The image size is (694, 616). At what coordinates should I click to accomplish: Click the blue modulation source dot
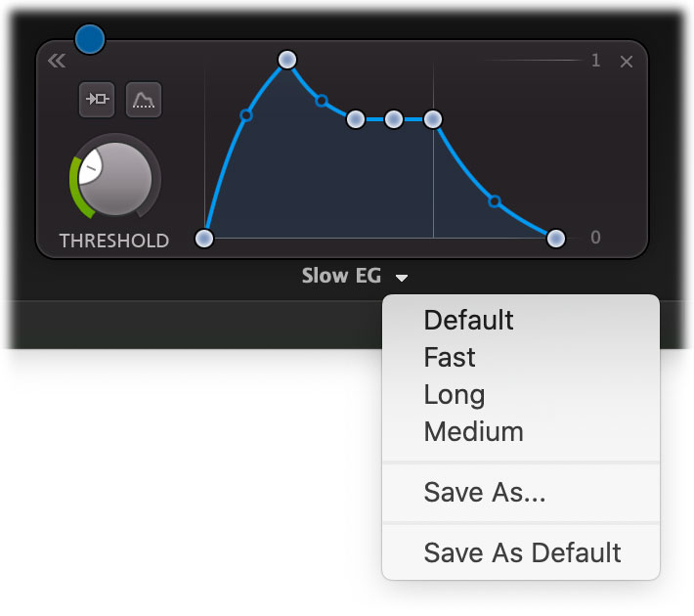tap(90, 39)
